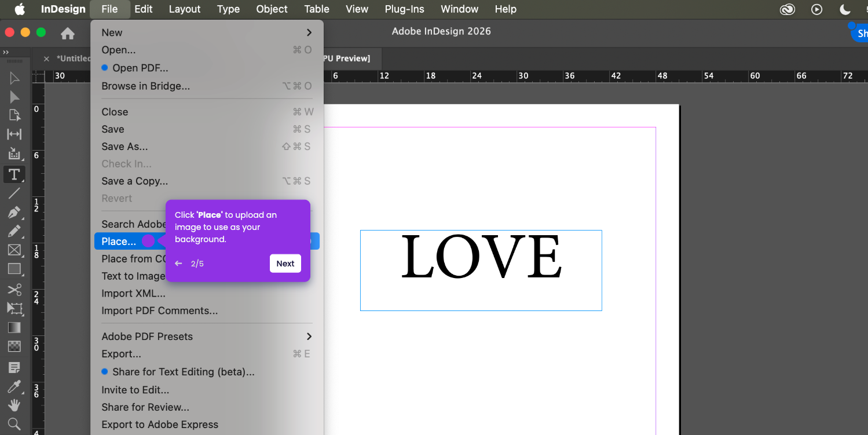This screenshot has height=435, width=868.
Task: Select the Pencil tool
Action: pyautogui.click(x=14, y=232)
